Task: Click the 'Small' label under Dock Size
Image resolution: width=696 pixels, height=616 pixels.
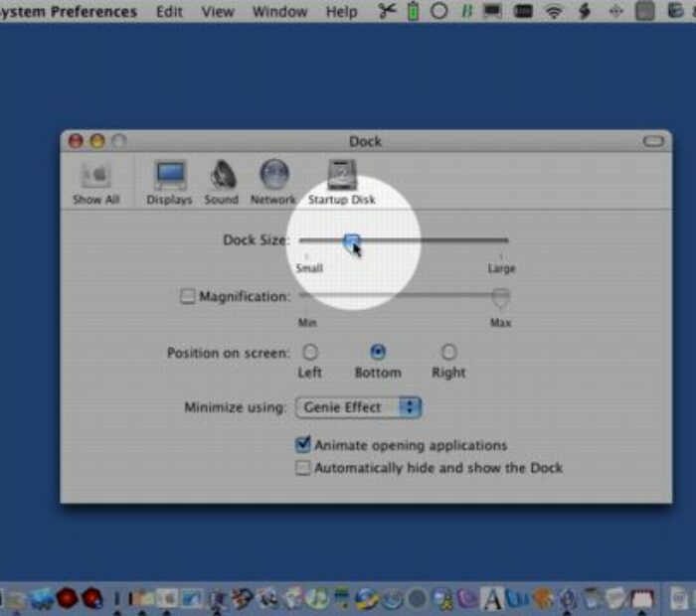Action: tap(309, 268)
